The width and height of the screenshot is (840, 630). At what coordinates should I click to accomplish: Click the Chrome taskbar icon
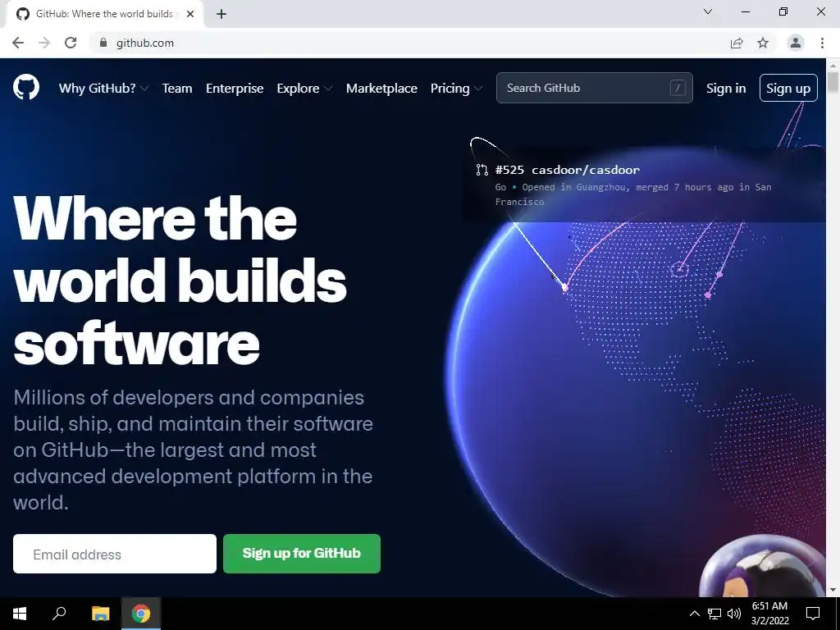pyautogui.click(x=141, y=614)
